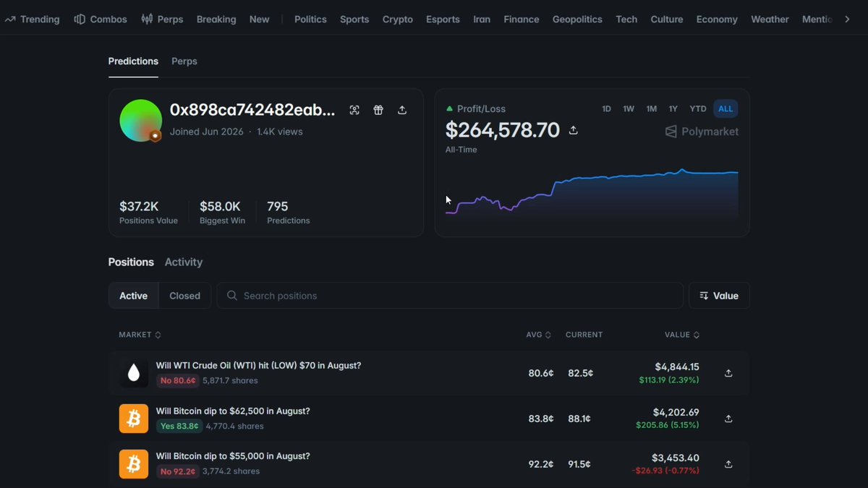
Task: Open the QR scan icon beside wallet address
Action: click(354, 110)
